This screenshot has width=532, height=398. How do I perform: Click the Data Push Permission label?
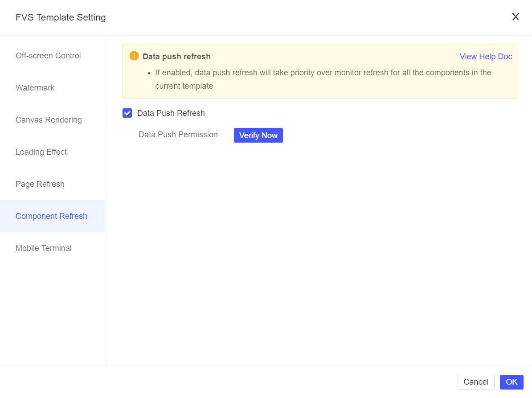click(x=178, y=135)
